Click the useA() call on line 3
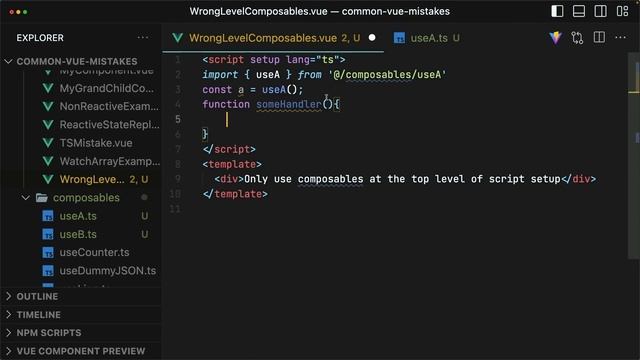 coord(280,89)
